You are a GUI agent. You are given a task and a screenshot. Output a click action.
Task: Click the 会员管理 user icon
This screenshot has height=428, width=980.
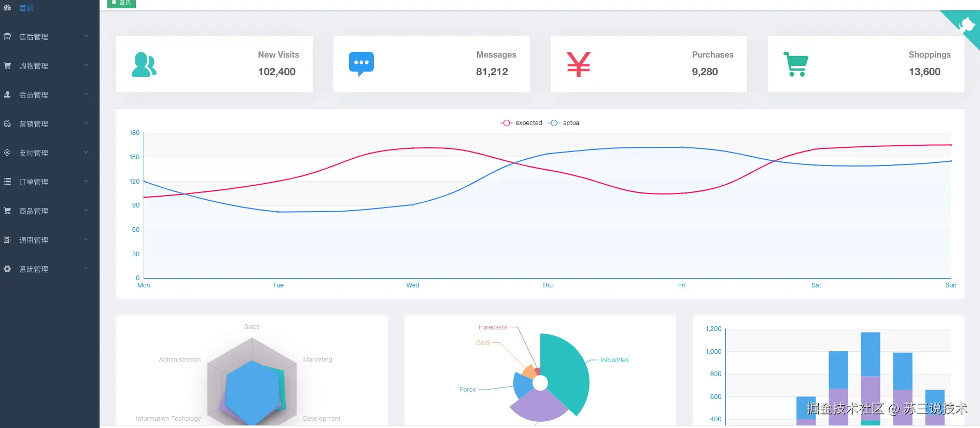(x=7, y=94)
